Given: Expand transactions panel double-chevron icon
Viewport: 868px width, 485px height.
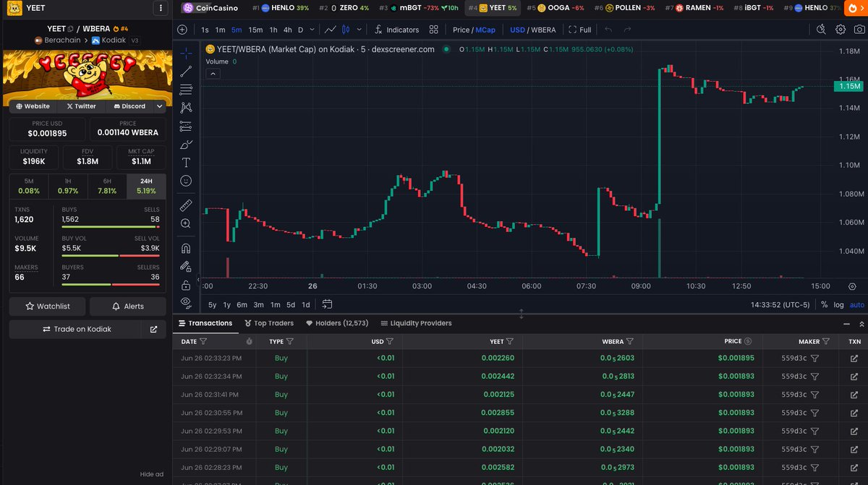Looking at the screenshot, I should (861, 324).
